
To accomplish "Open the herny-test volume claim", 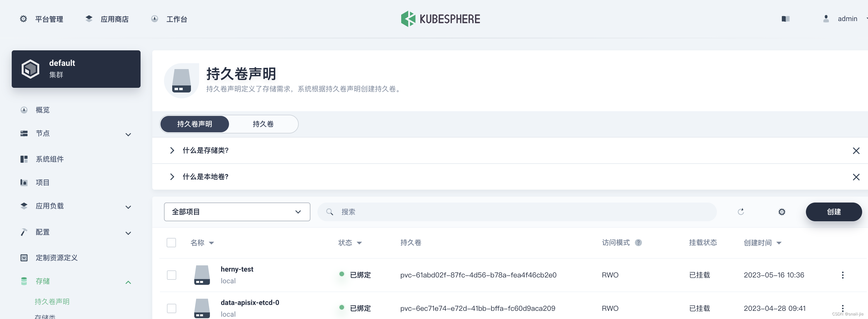I will (x=237, y=270).
